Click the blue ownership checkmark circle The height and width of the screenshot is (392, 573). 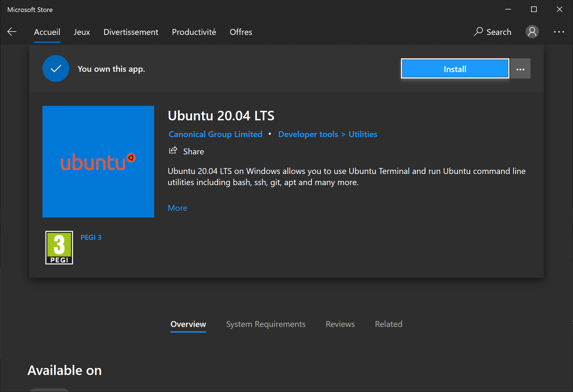coord(56,68)
